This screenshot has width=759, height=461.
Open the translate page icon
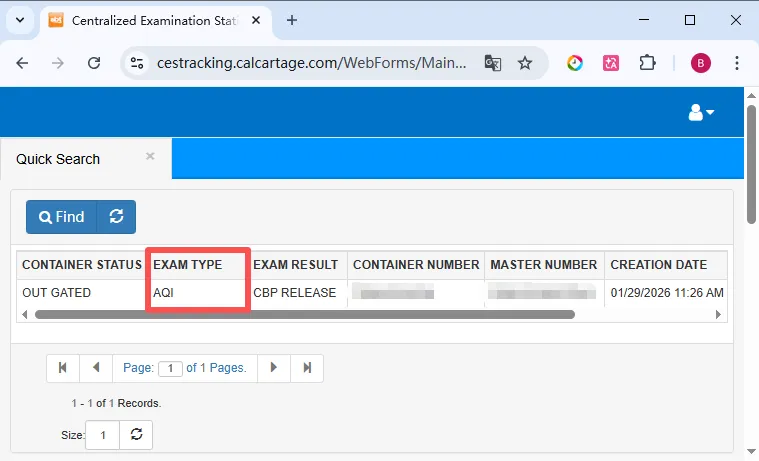493,63
